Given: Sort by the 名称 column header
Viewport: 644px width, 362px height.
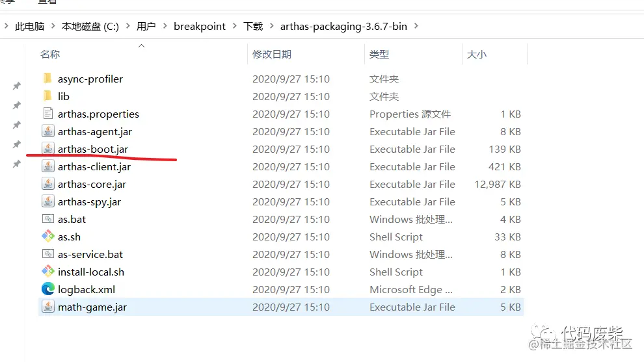Looking at the screenshot, I should point(50,54).
